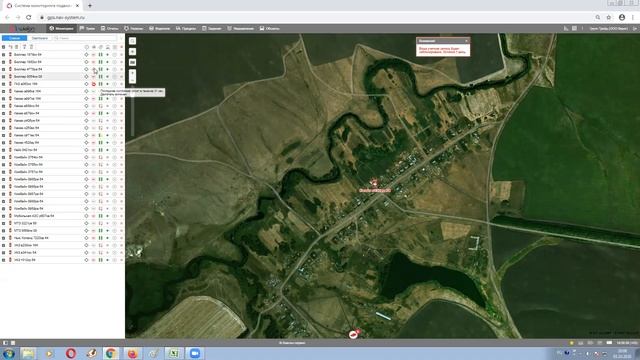Open a new browser tab

pyautogui.click(x=90, y=6)
